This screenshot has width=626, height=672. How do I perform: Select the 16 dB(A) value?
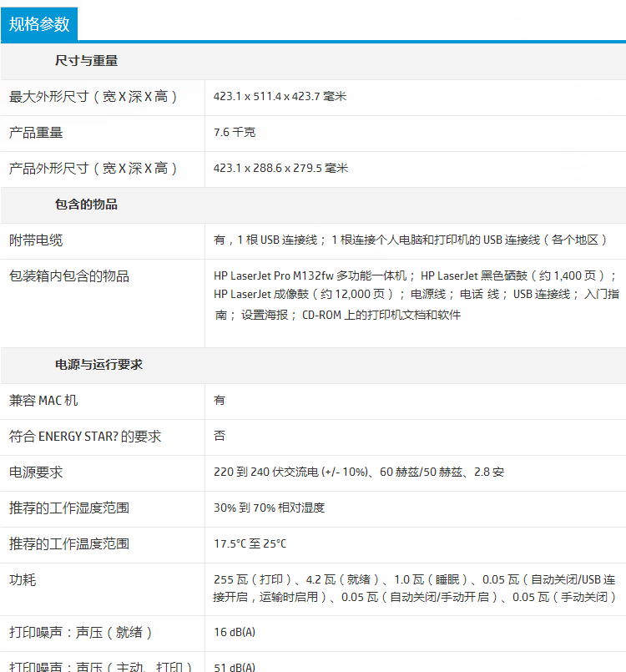pyautogui.click(x=235, y=632)
